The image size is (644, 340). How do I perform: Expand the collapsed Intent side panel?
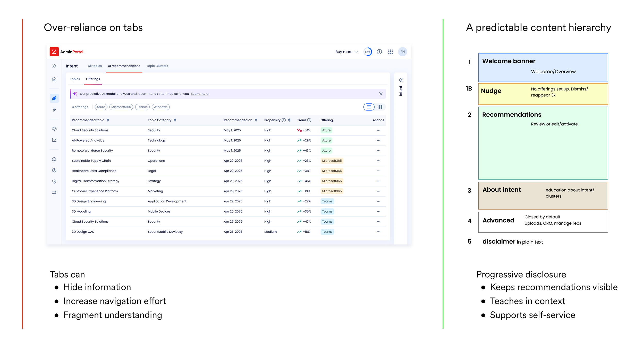point(401,80)
